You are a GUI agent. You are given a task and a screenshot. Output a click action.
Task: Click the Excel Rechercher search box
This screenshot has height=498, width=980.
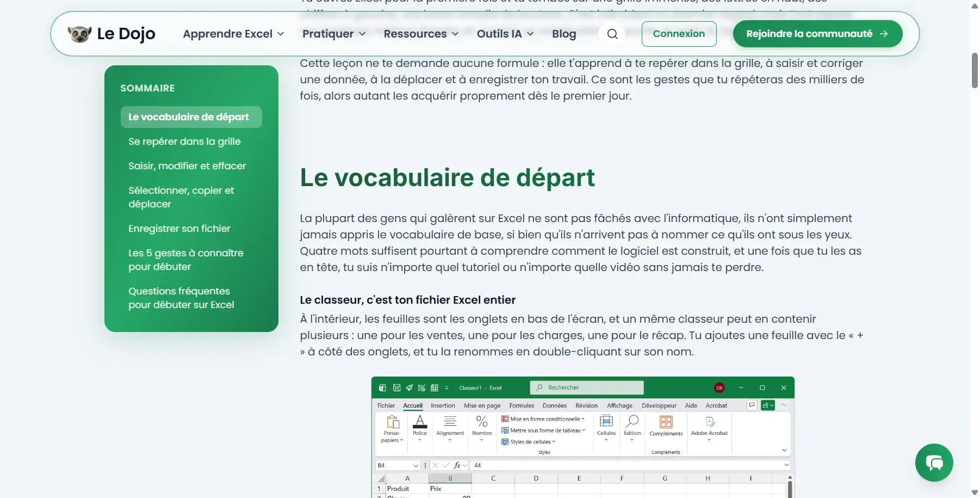point(586,388)
